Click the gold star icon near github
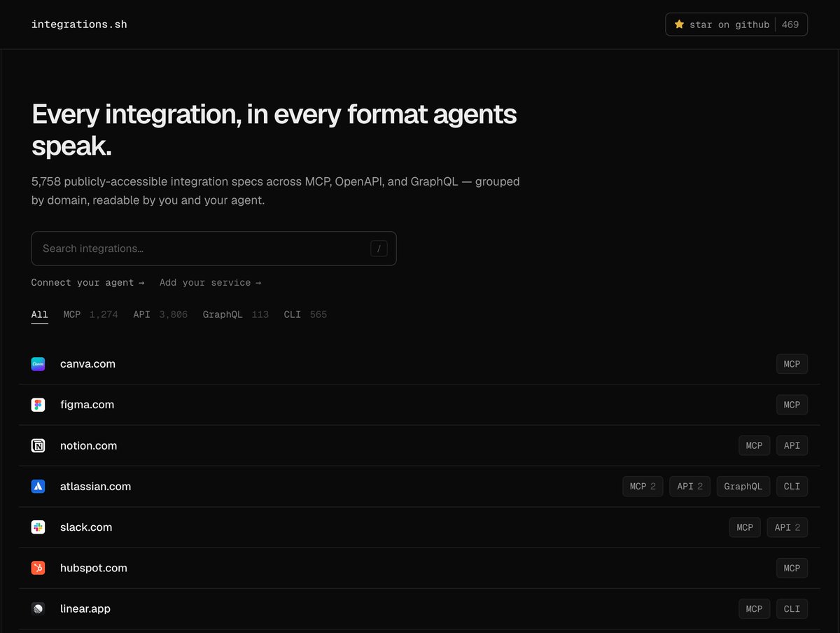 (679, 25)
